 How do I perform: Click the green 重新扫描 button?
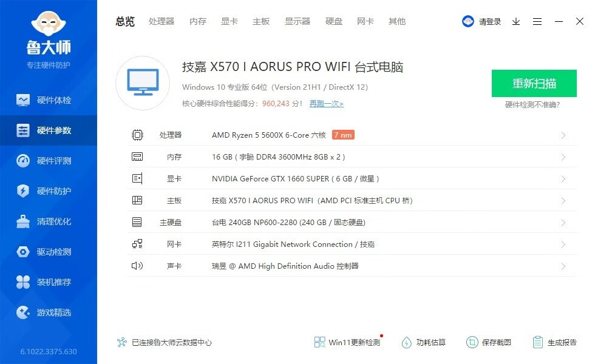534,83
